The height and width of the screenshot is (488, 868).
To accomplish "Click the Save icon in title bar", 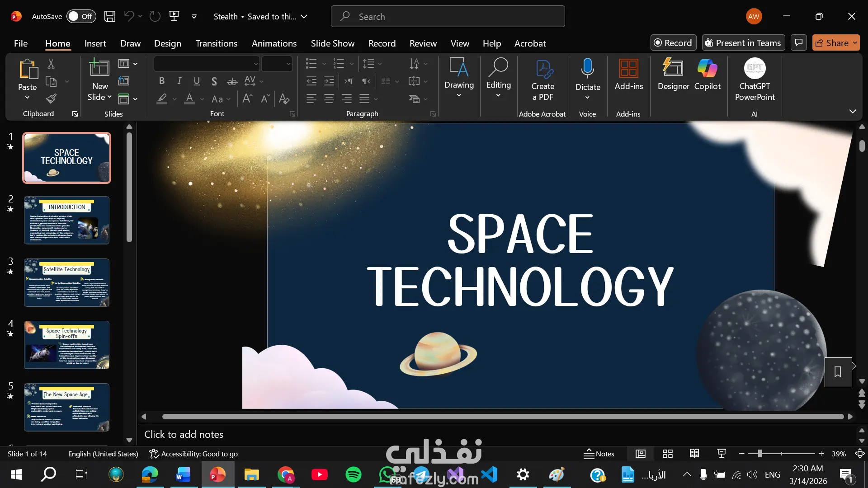I will (110, 16).
